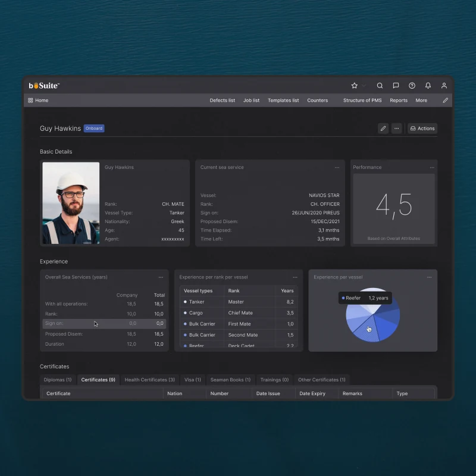The image size is (476, 476).
Task: Open Structure of PMS menu
Action: tap(362, 100)
